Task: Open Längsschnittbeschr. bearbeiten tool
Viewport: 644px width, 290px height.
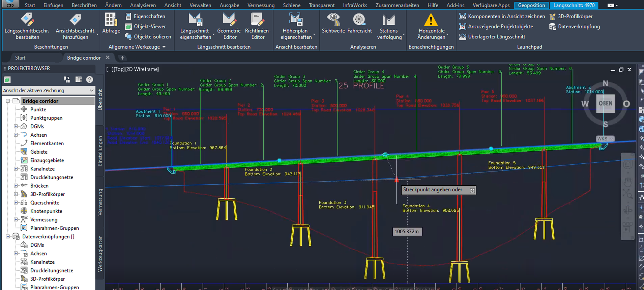Action: pyautogui.click(x=27, y=26)
